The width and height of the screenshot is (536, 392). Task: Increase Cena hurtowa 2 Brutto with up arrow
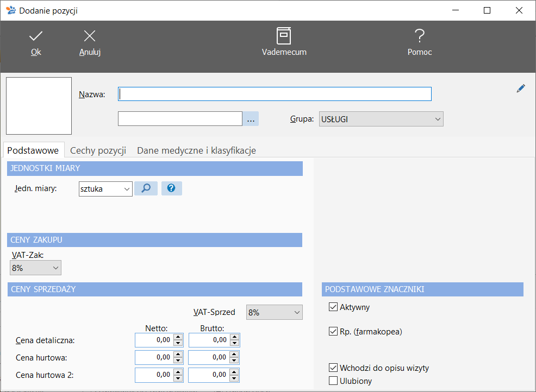234,371
